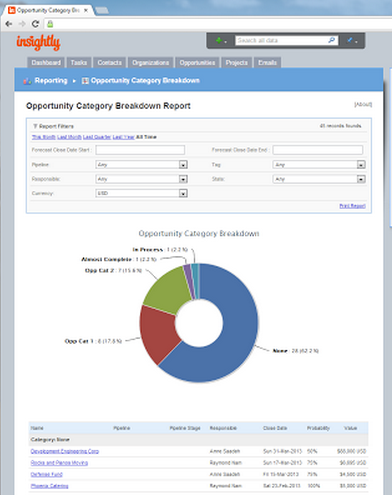392x496 pixels.
Task: Click the None chart label
Action: pyautogui.click(x=296, y=351)
